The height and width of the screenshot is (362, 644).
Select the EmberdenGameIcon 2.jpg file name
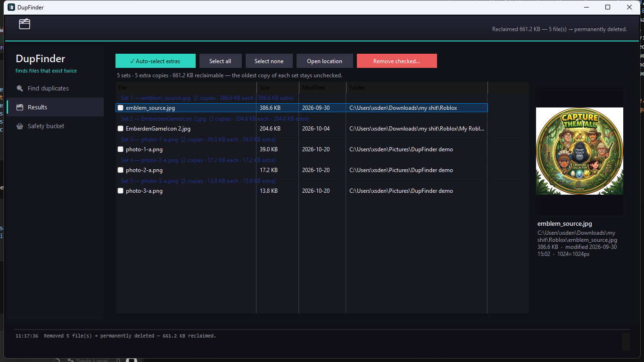(158, 129)
